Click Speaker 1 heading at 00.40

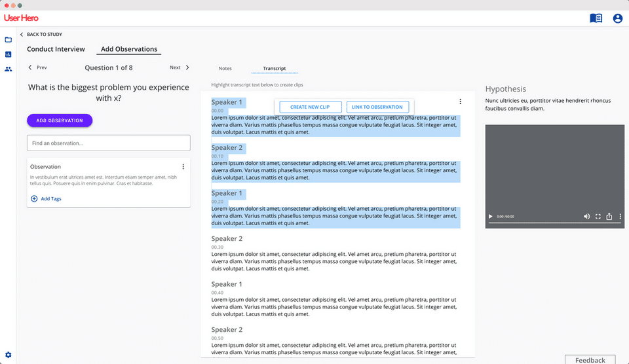[x=227, y=284]
